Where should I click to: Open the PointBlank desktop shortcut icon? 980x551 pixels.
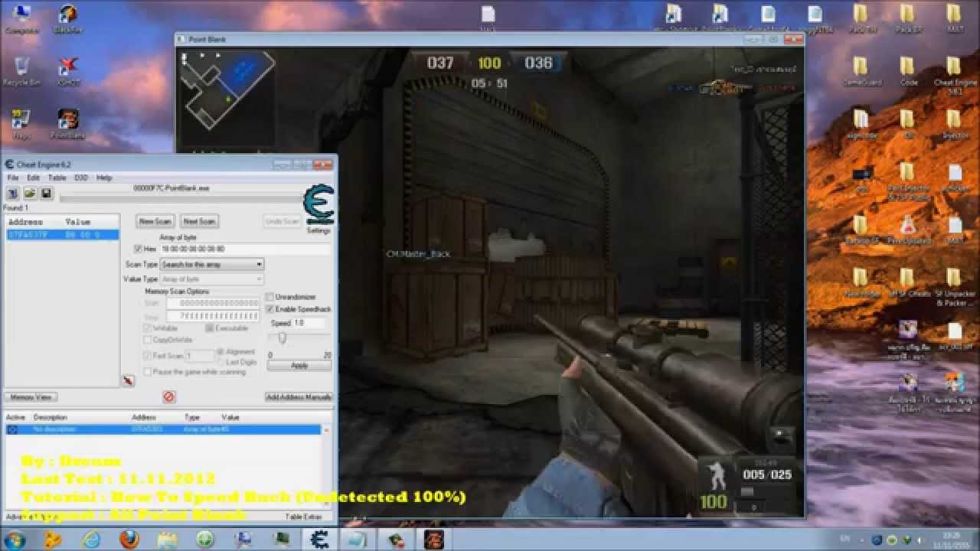pyautogui.click(x=68, y=123)
